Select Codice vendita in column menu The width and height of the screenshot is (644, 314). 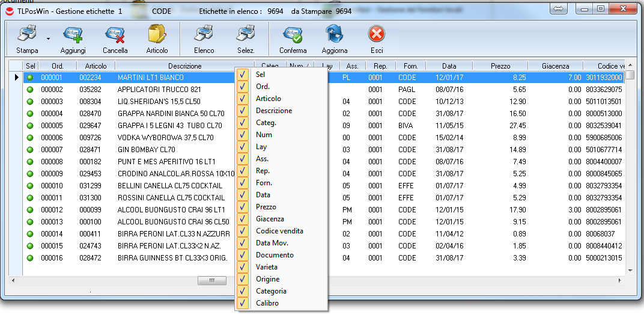[x=279, y=231]
